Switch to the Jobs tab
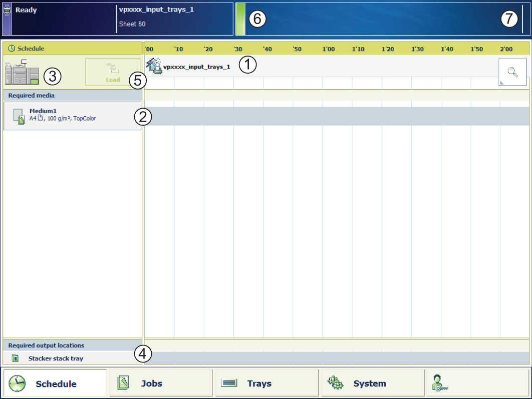 (x=161, y=383)
